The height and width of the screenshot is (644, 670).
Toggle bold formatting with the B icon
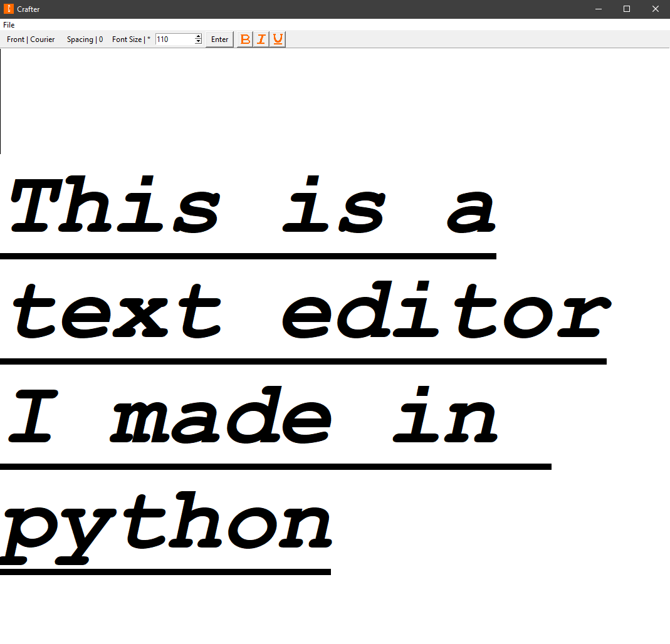[245, 39]
